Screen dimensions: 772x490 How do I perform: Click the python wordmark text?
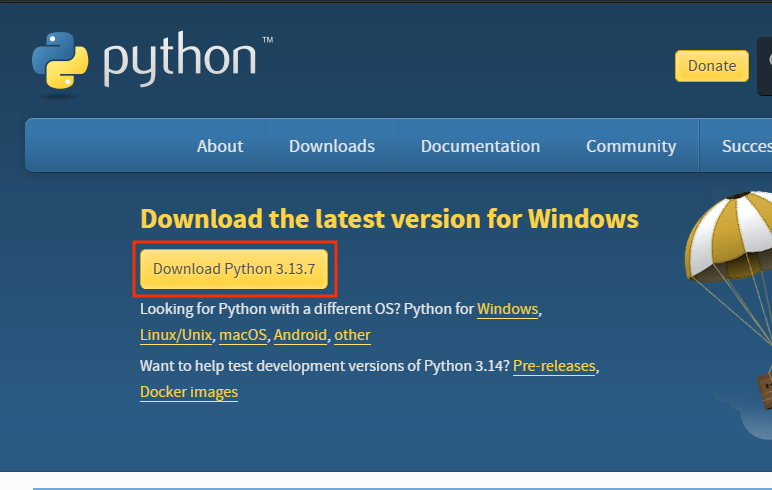pyautogui.click(x=180, y=62)
